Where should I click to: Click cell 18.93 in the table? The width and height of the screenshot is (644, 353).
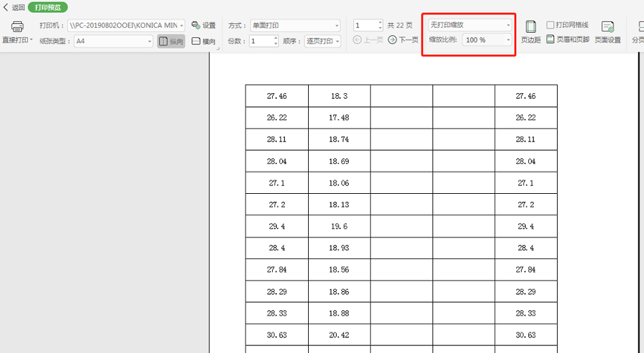(339, 248)
